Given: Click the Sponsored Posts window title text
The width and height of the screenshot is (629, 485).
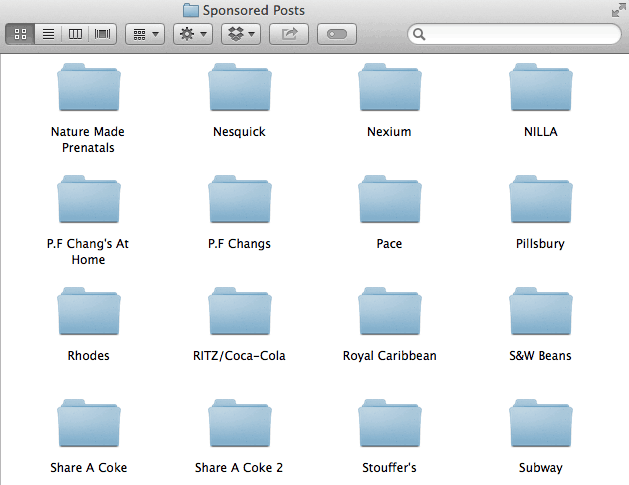Looking at the screenshot, I should 254,10.
